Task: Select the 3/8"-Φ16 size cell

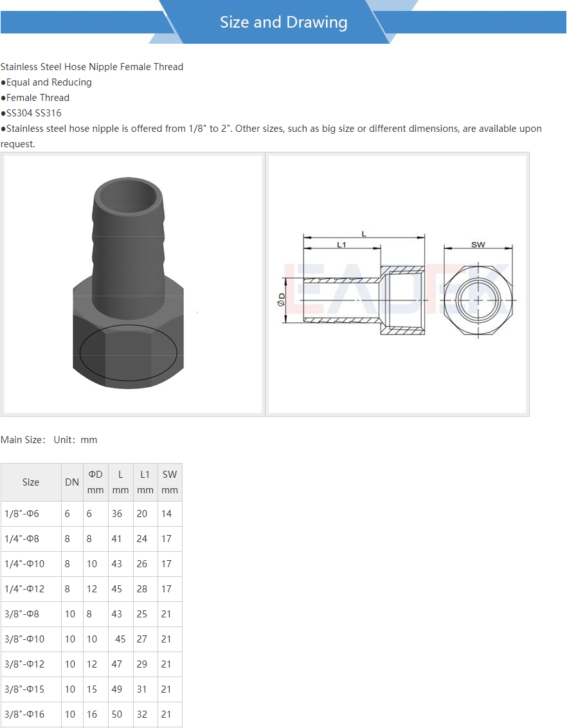Action: point(31,714)
